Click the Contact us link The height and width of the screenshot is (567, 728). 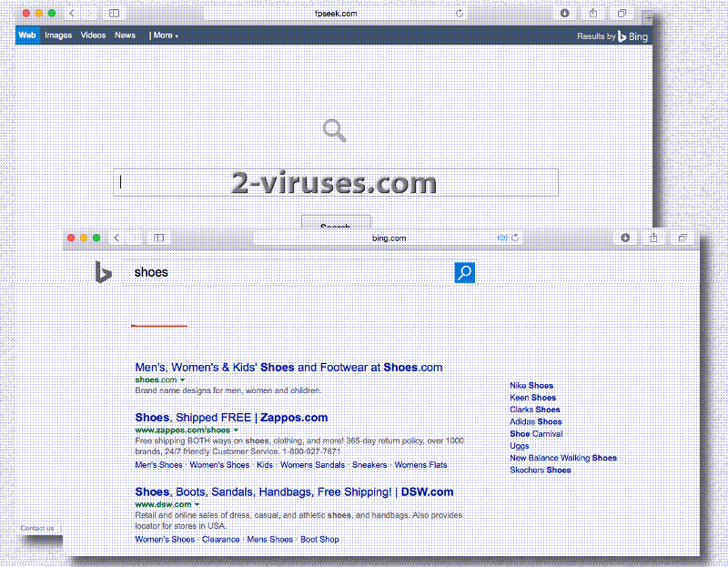pos(37,528)
